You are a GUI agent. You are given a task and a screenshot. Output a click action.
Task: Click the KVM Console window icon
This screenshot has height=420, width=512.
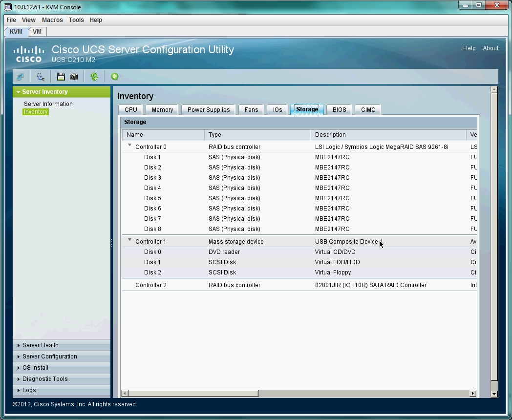(x=8, y=7)
